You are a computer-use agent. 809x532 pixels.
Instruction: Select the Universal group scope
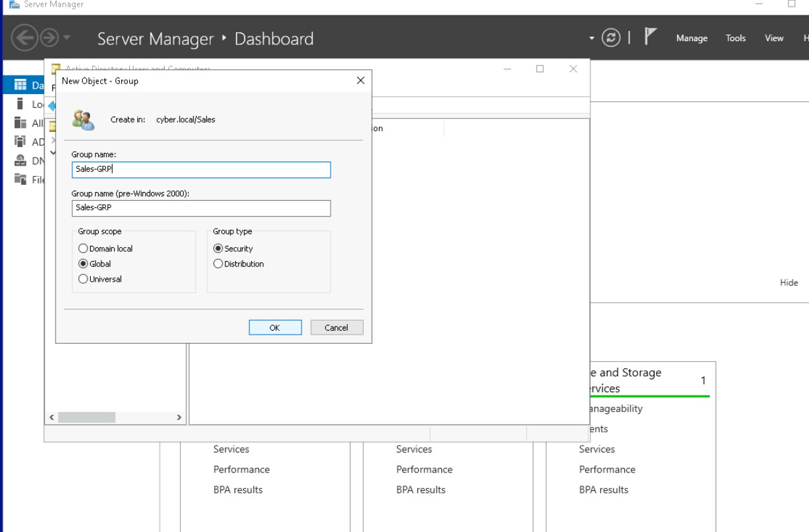point(100,279)
